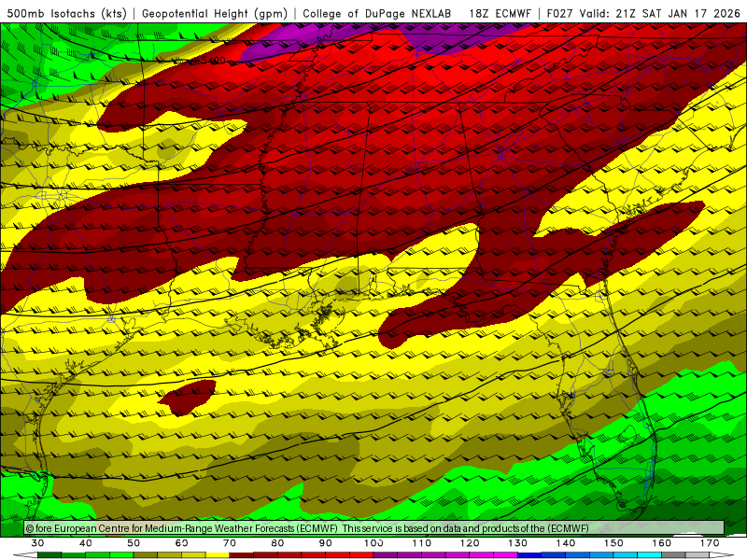
Task: Select the bright red 95-100 kt legend swatch
Action: [x=362, y=555]
